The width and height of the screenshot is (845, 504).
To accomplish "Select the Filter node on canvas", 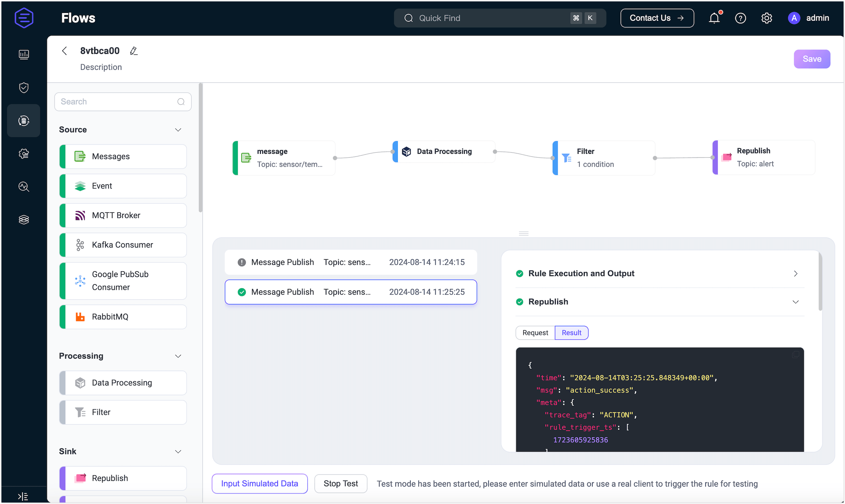I will (x=603, y=158).
